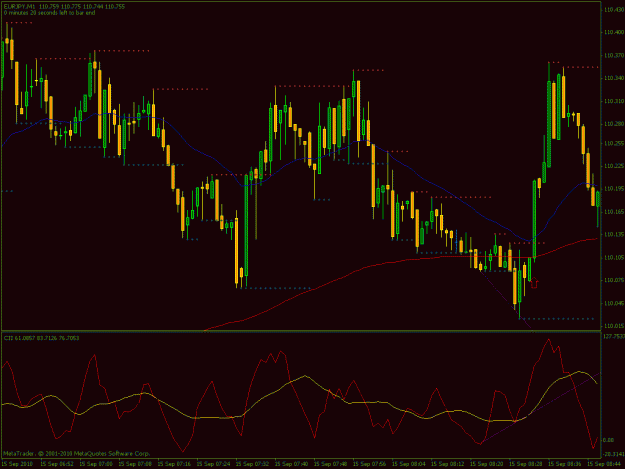Click the 15 Sep 07:32 time label
Image resolution: width=625 pixels, height=469 pixels.
[252, 464]
